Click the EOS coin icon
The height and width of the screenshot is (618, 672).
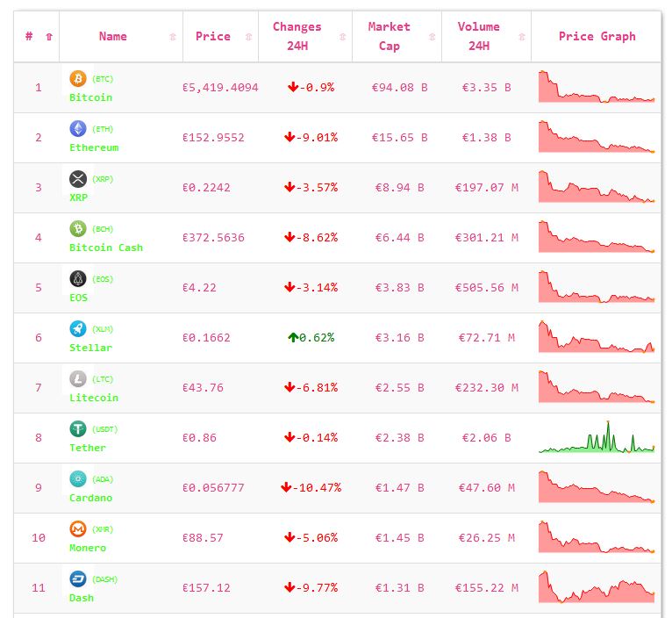pyautogui.click(x=78, y=279)
